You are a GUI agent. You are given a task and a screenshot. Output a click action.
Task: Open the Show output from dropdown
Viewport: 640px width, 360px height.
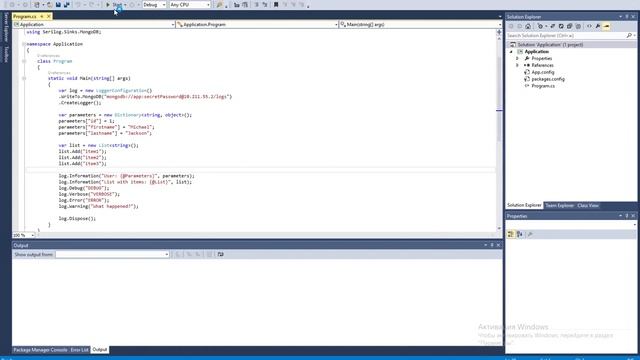(x=112, y=254)
